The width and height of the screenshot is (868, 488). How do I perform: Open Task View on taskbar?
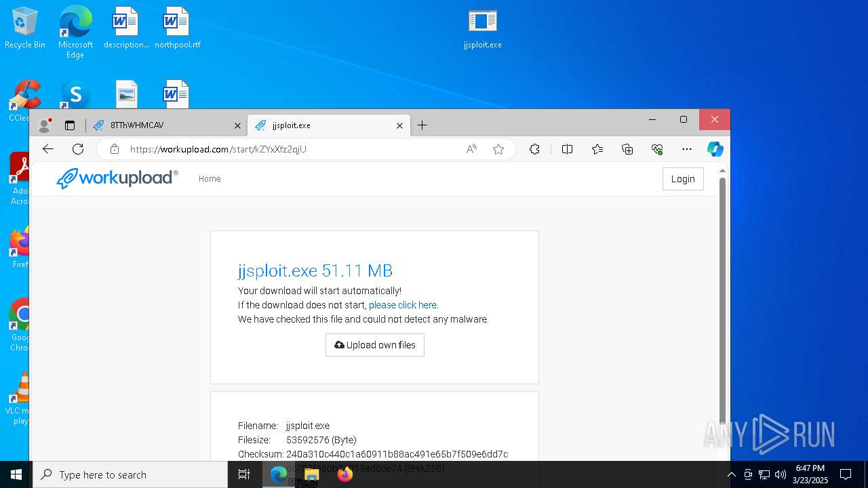(x=244, y=474)
